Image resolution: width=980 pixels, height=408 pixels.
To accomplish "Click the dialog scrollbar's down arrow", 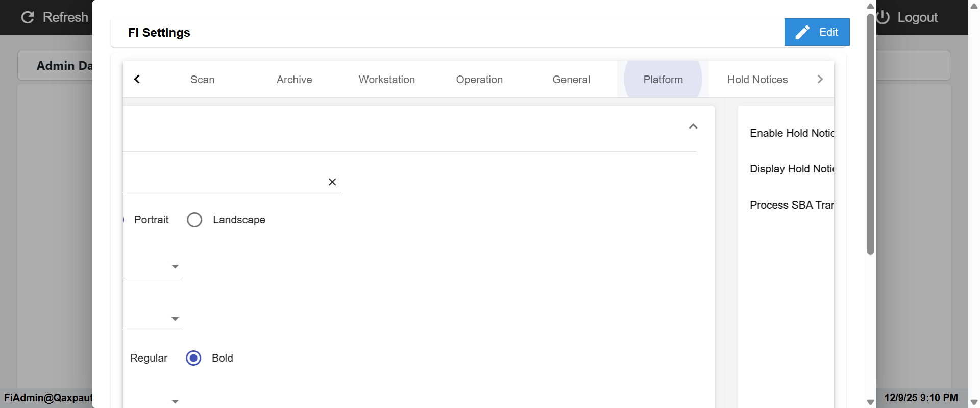I will (x=871, y=402).
